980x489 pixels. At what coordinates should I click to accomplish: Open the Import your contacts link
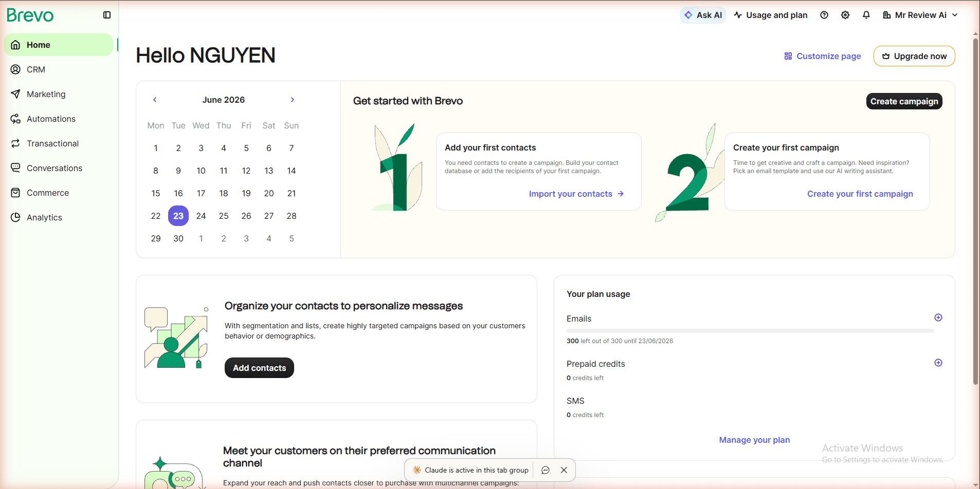click(576, 194)
